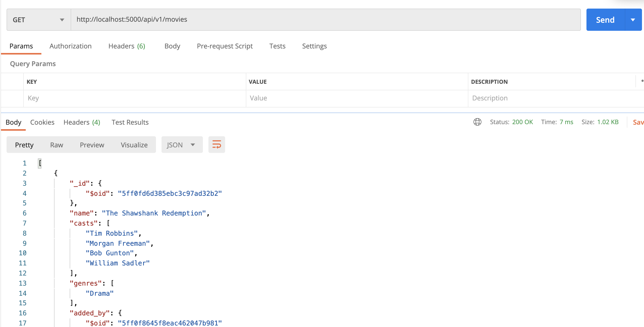Switch to the Authorization tab
644x327 pixels.
(70, 46)
